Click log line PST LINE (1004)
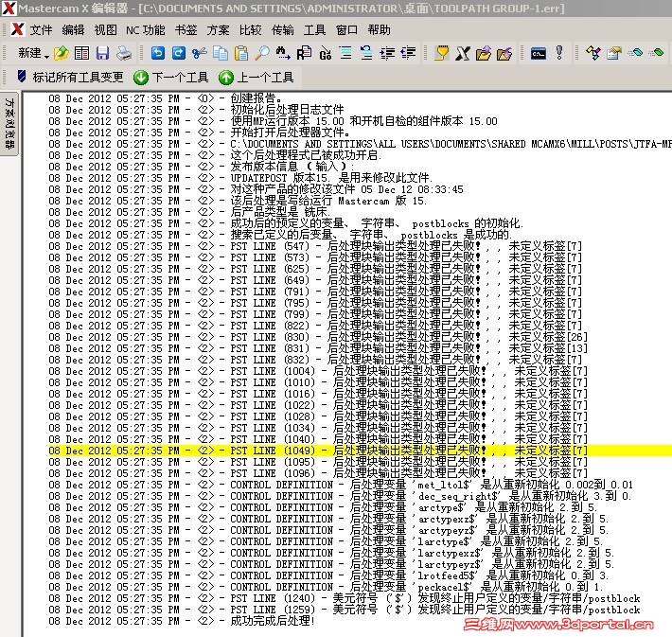 point(318,371)
